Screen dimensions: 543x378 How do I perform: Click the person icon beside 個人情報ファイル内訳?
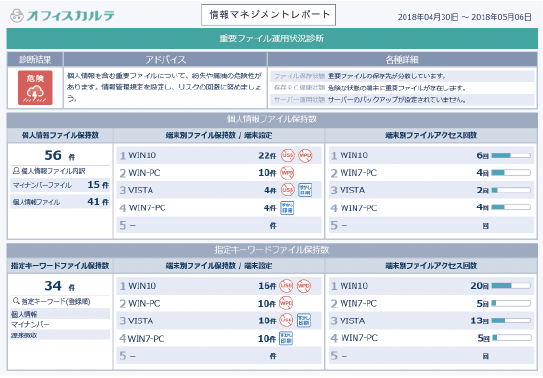click(16, 171)
